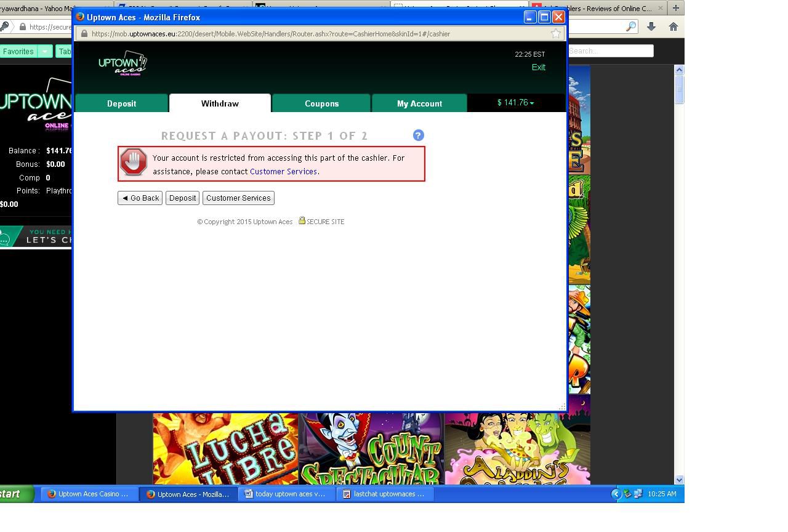Viewport: 788px width, 532px height.
Task: Open a new tab with the plus button
Action: coord(675,8)
